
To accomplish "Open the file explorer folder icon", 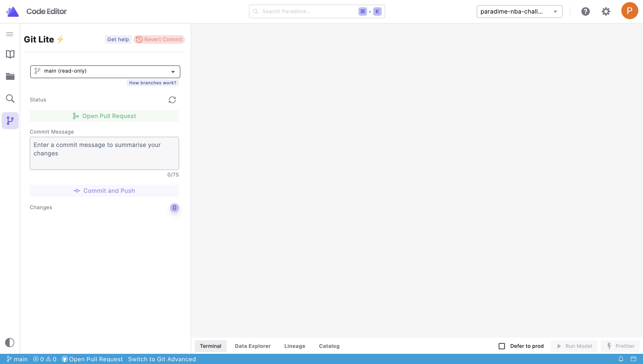I will click(x=10, y=76).
